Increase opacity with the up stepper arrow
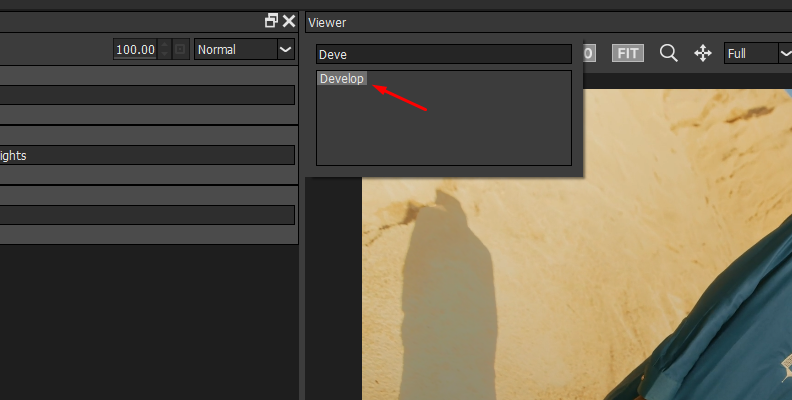 165,45
